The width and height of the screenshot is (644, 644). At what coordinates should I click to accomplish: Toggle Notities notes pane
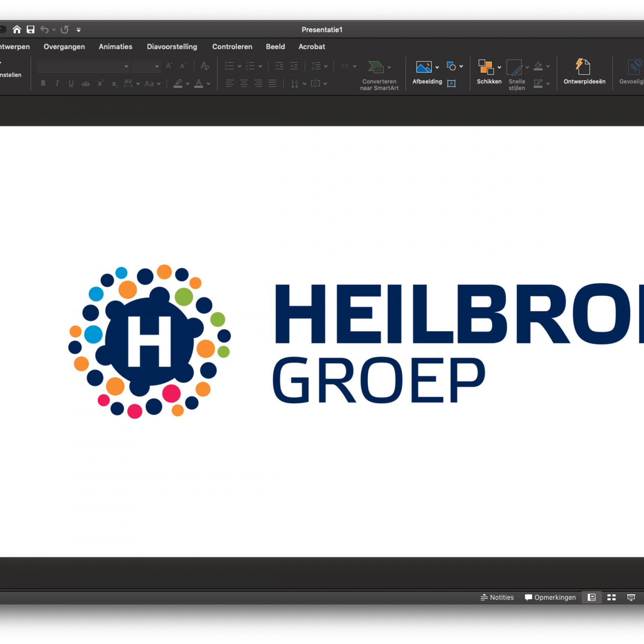pos(497,597)
